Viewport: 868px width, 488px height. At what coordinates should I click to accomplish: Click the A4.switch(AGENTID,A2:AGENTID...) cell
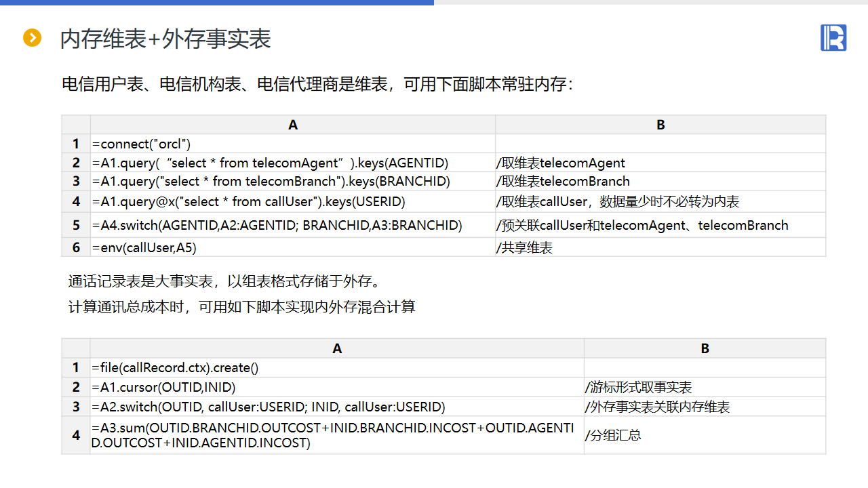pos(293,225)
